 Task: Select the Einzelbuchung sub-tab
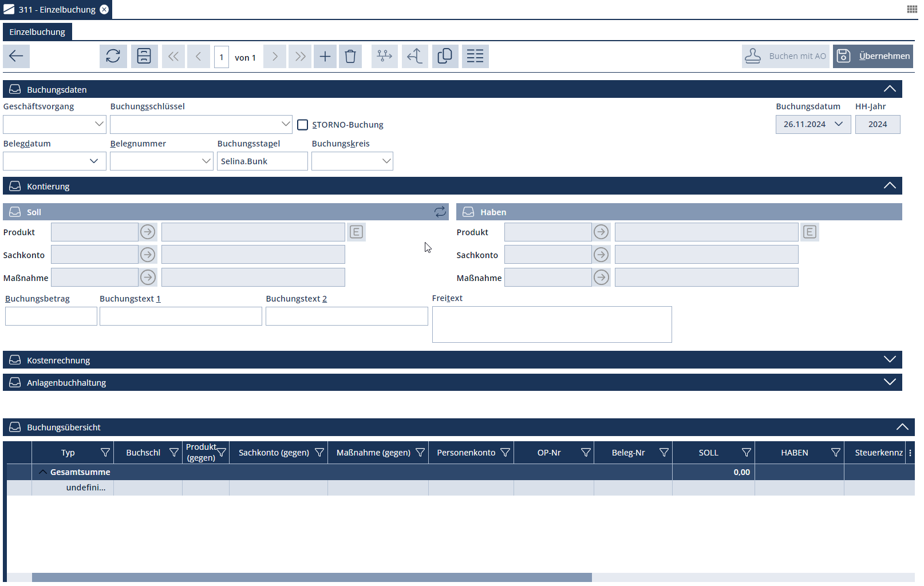coord(37,32)
